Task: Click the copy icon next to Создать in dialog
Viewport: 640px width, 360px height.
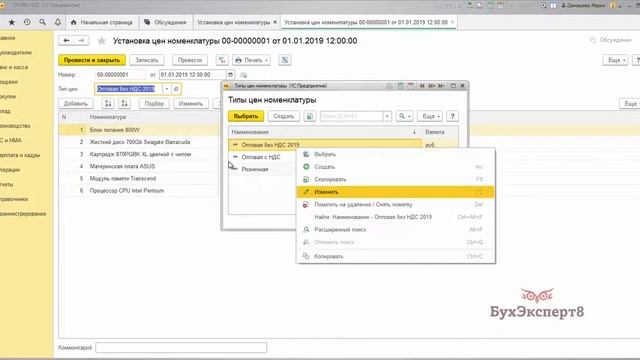Action: click(309, 116)
